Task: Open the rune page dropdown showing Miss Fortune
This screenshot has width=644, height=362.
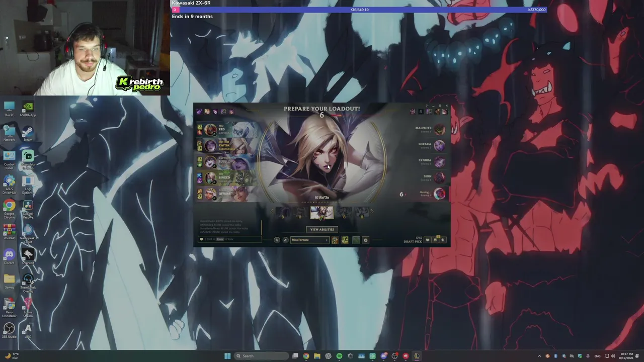Action: pyautogui.click(x=309, y=240)
